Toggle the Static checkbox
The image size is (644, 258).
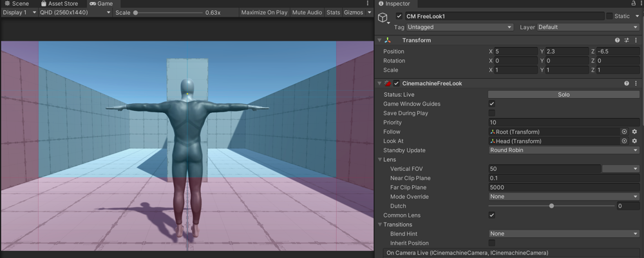[610, 16]
